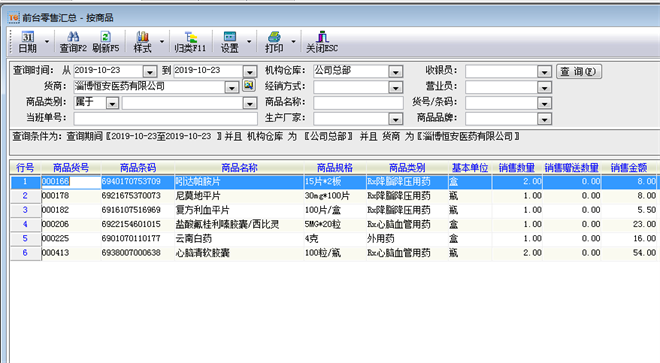Viewport: 660px width, 363px height.
Task: Select barcode cell 6901070110177
Action: tap(138, 239)
